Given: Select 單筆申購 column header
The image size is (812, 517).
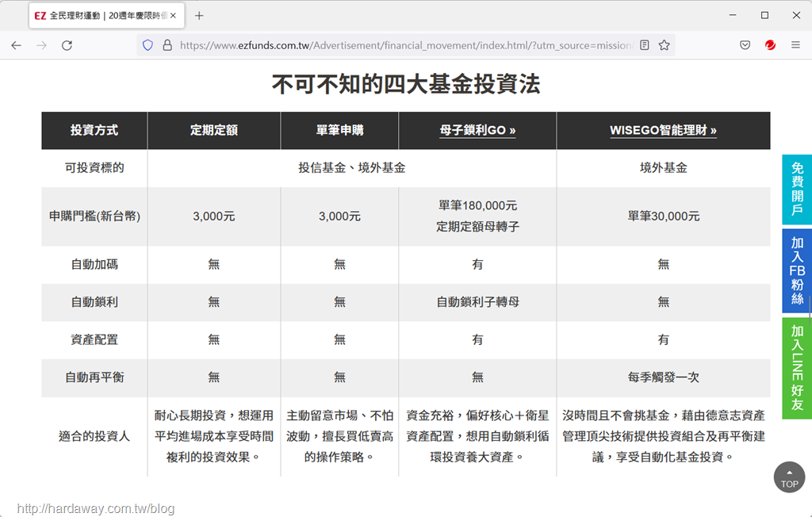Looking at the screenshot, I should point(339,130).
